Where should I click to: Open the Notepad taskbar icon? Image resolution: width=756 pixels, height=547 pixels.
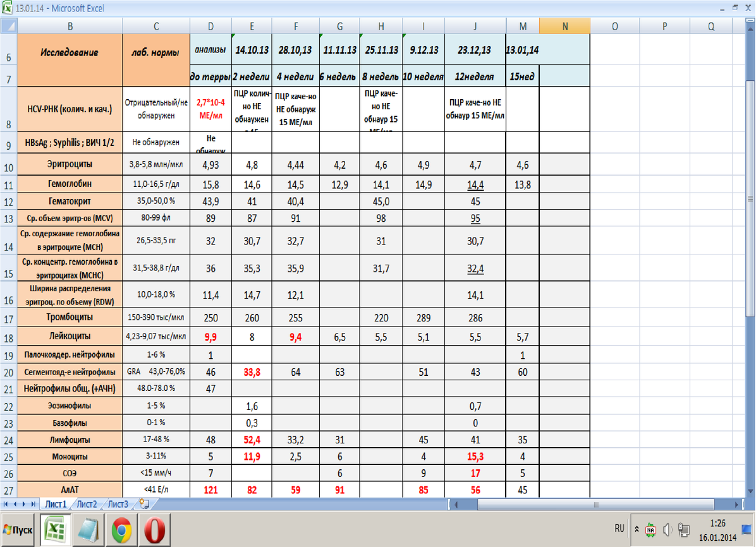point(88,529)
